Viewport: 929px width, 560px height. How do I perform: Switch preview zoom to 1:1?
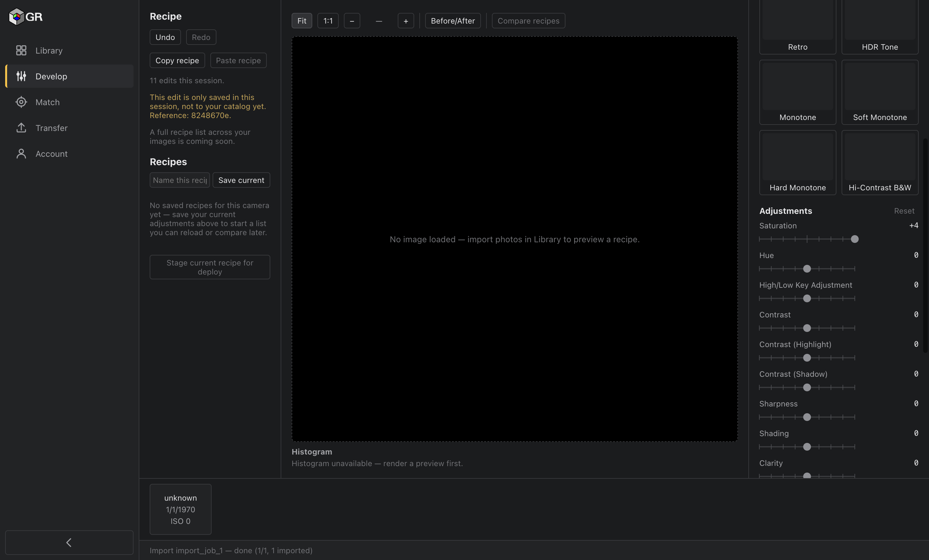tap(328, 21)
